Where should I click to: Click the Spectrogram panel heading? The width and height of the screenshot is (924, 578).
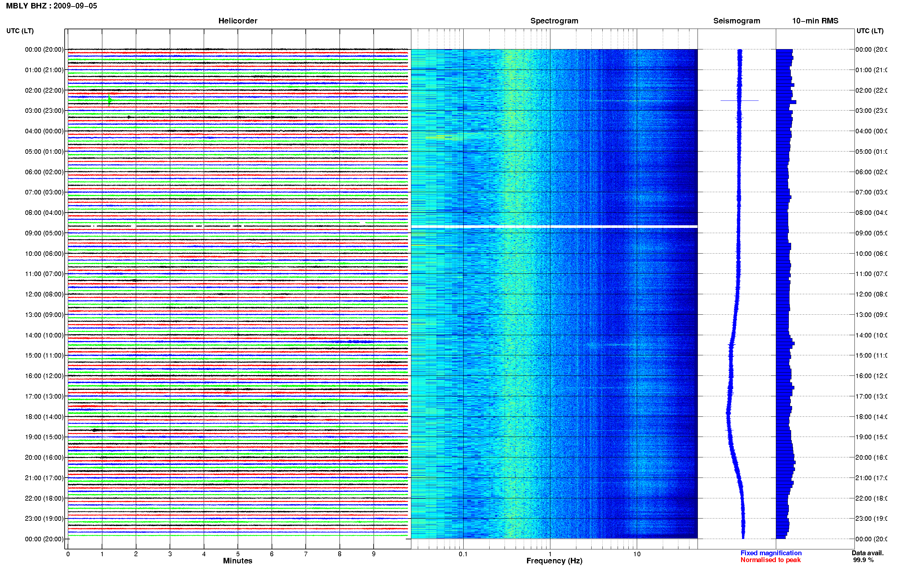click(554, 21)
